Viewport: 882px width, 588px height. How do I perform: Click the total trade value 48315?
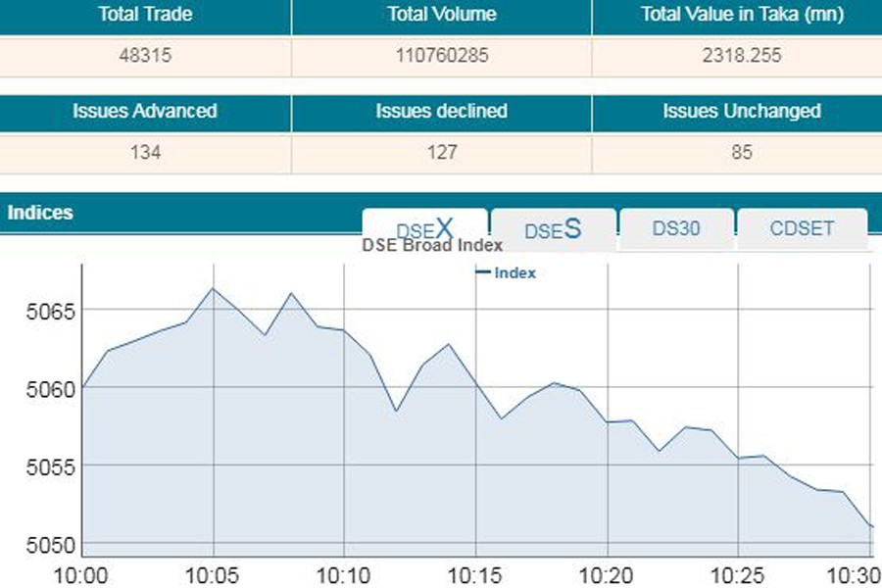[x=145, y=56]
